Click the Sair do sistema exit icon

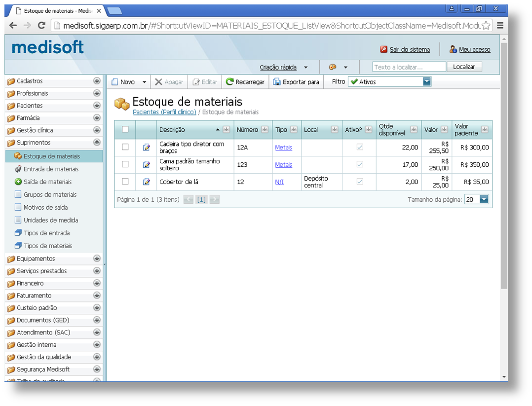(x=384, y=49)
